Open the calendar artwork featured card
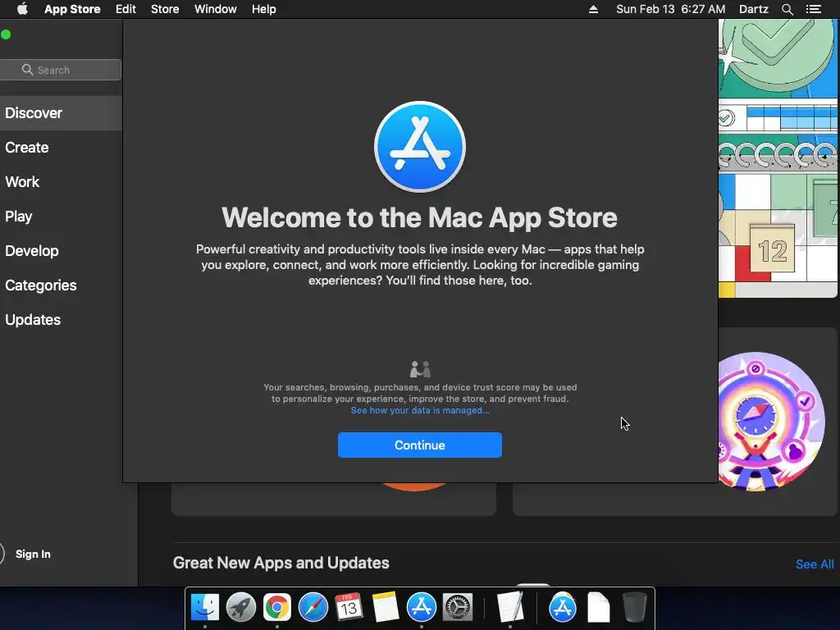Viewport: 840px width, 630px height. (x=778, y=158)
